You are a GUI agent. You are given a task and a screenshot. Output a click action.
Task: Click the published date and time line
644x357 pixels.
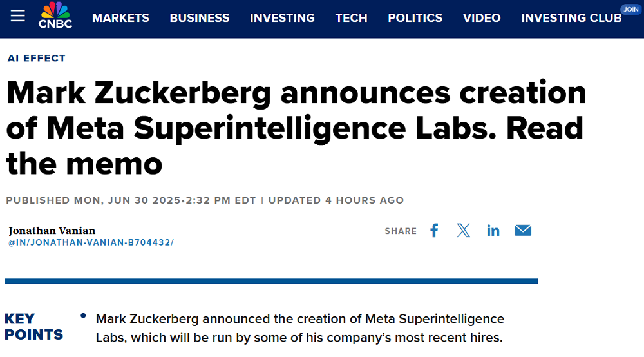131,200
